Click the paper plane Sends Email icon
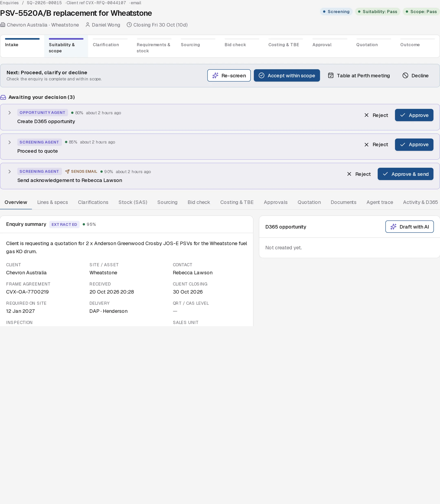The height and width of the screenshot is (504, 440). 67,171
